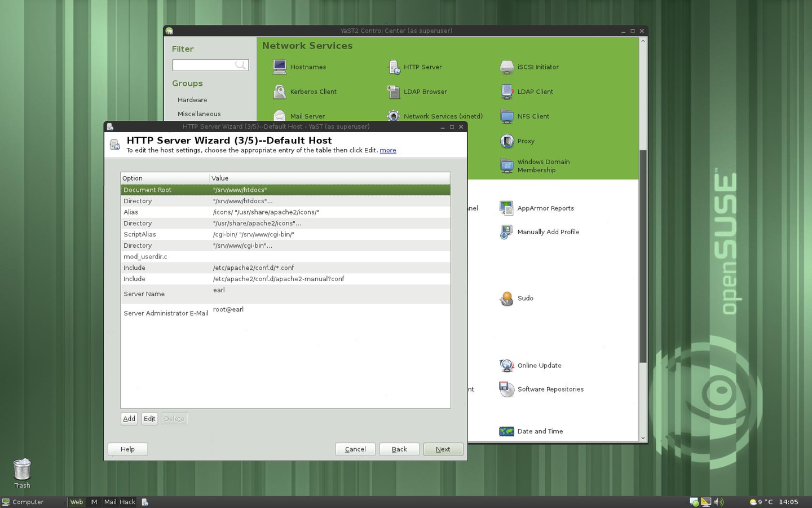
Task: Select the Hardware group in sidebar
Action: (x=192, y=100)
